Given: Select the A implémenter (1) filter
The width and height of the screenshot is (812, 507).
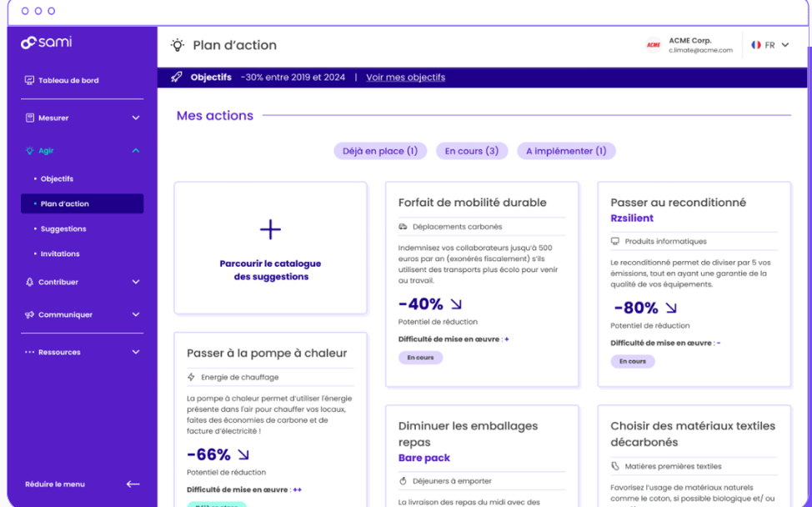Looking at the screenshot, I should [x=566, y=150].
